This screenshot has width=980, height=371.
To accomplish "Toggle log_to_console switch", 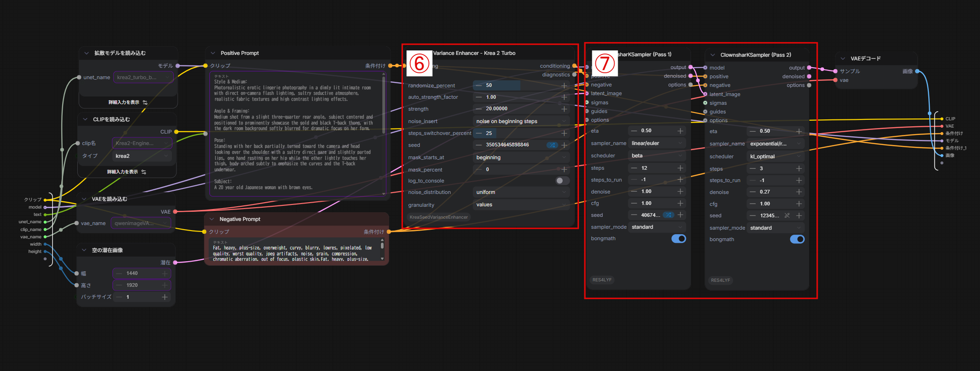I will point(562,181).
